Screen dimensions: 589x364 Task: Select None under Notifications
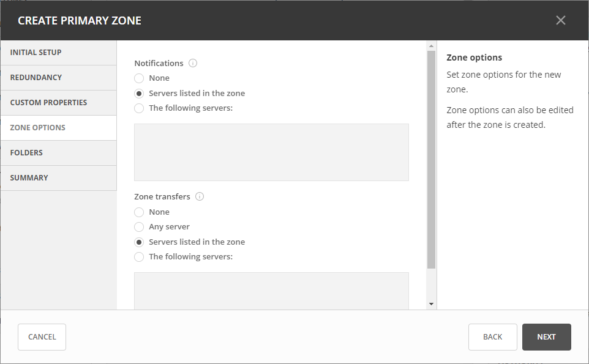coord(139,78)
